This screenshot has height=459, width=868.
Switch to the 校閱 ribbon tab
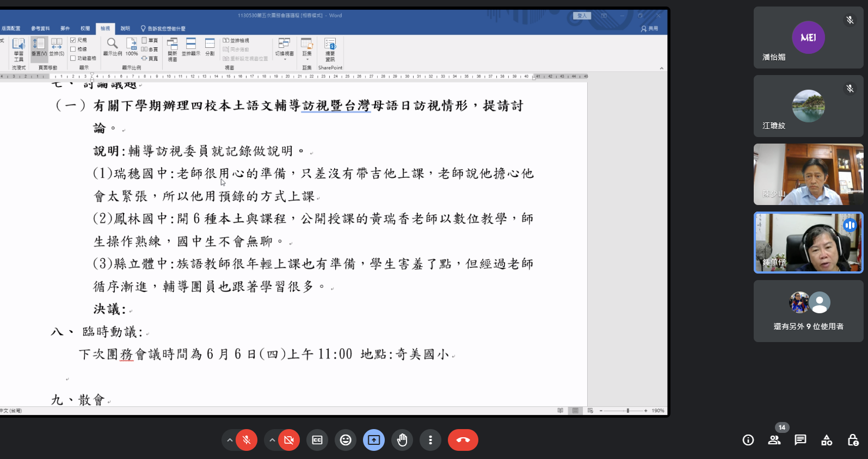tap(85, 28)
